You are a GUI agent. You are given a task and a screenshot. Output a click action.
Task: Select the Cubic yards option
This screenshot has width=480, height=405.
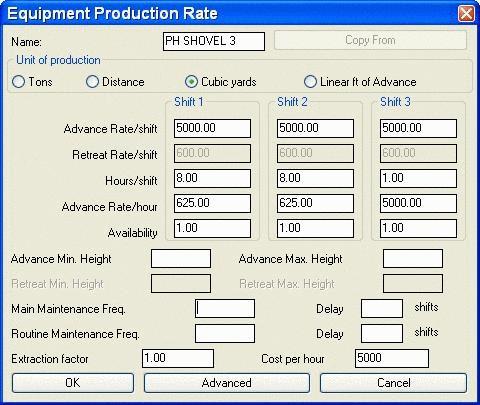coord(221,82)
